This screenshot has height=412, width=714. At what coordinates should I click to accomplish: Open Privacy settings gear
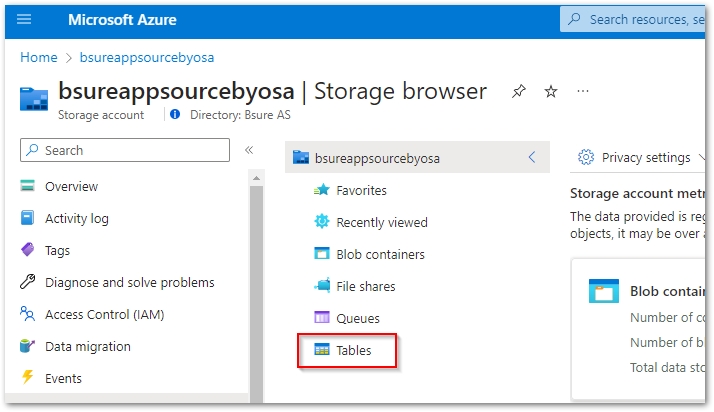(586, 158)
